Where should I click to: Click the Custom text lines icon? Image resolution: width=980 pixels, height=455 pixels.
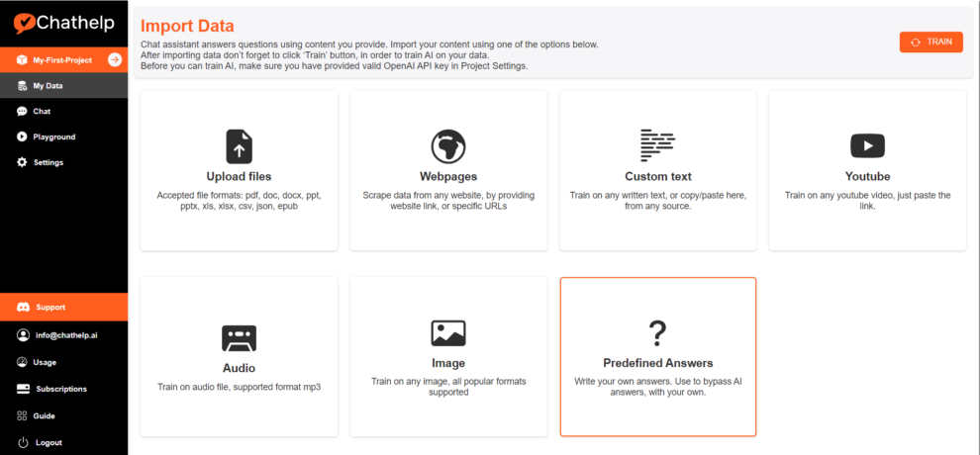pos(657,145)
